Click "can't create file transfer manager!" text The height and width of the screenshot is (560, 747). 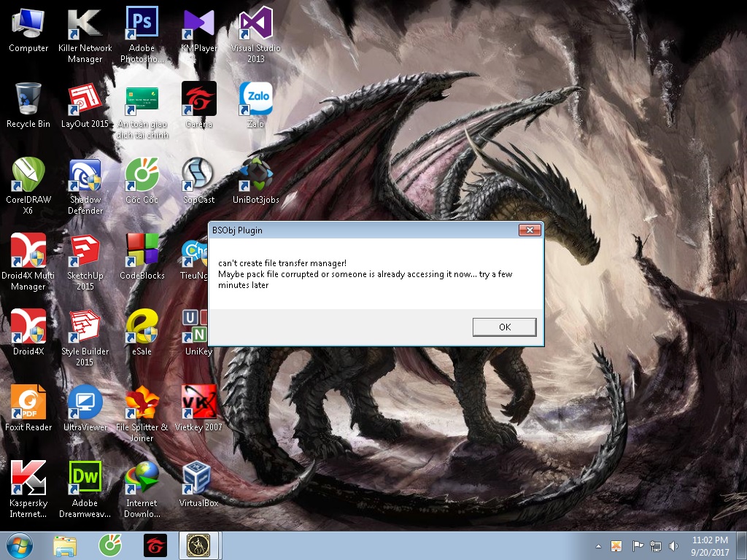pos(282,263)
